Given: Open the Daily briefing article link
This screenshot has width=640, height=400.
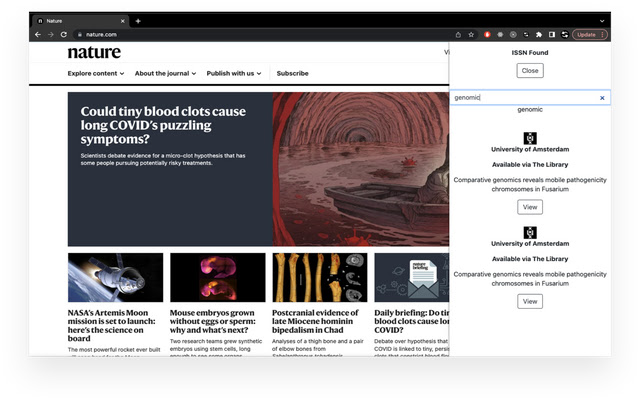Looking at the screenshot, I should 411,321.
